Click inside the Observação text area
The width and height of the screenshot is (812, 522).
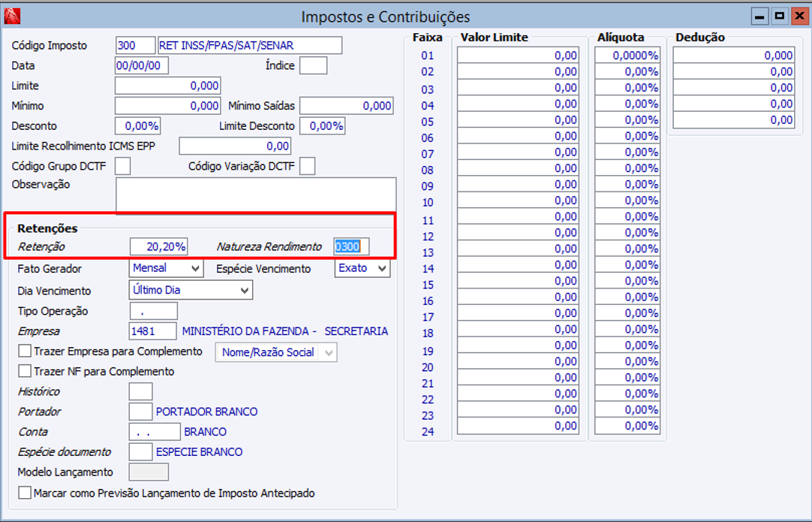pos(256,195)
